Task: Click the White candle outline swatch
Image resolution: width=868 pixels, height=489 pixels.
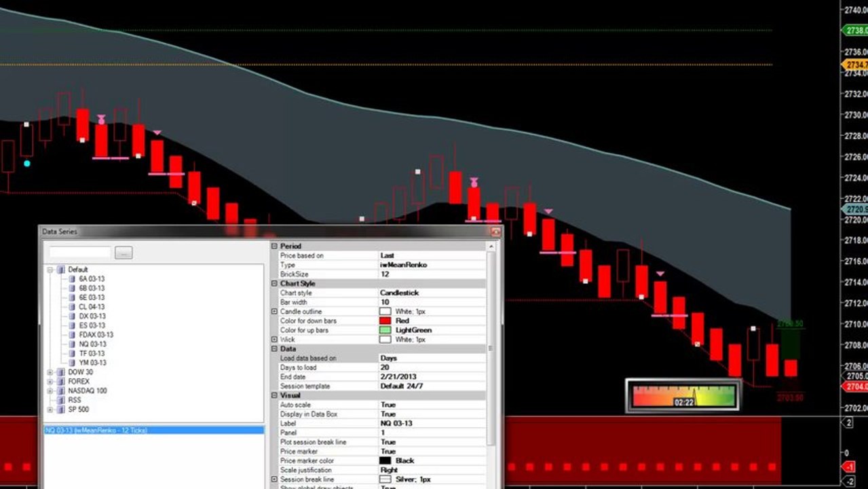Action: click(x=385, y=311)
